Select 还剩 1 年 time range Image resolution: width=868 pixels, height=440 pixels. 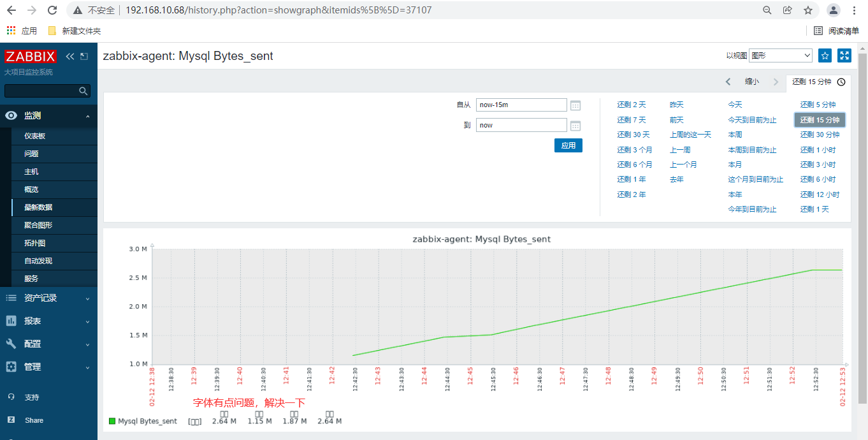pyautogui.click(x=631, y=179)
